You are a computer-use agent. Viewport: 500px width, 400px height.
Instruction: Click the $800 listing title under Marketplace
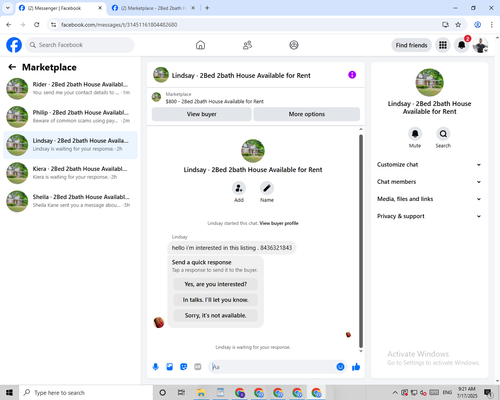(x=214, y=101)
